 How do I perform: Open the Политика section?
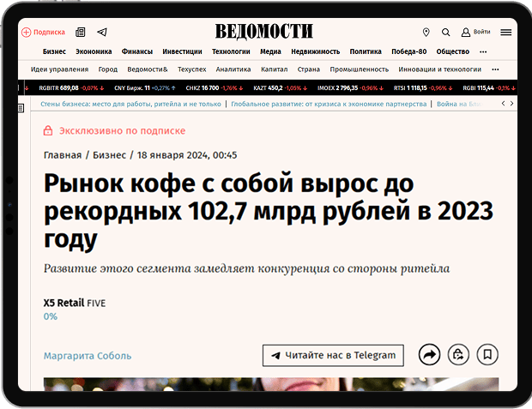tap(366, 51)
